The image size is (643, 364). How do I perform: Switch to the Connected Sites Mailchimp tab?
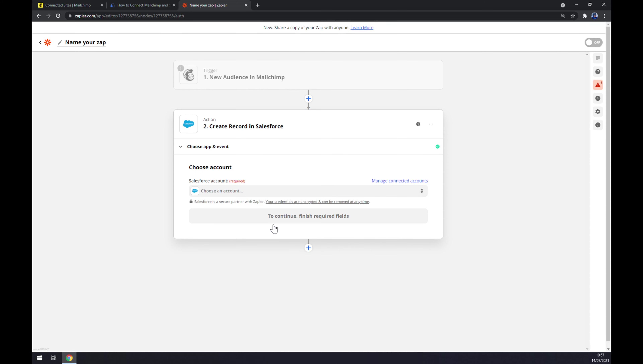point(68,5)
